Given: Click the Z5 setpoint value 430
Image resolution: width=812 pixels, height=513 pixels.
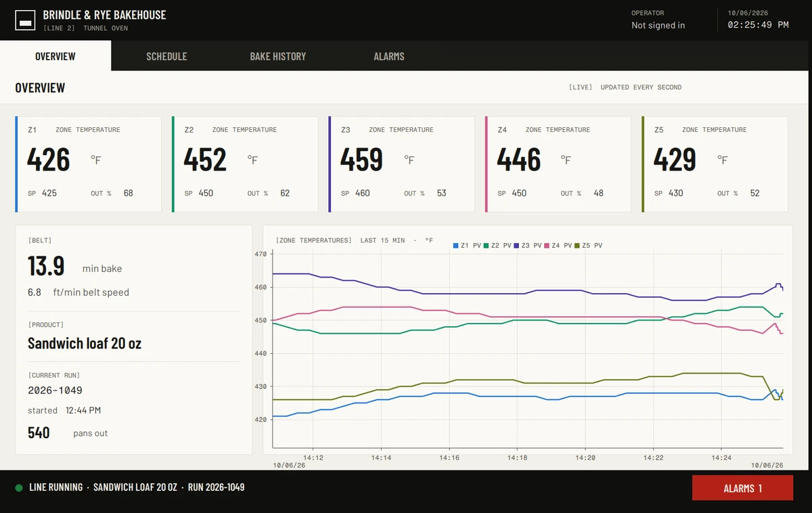Looking at the screenshot, I should pyautogui.click(x=676, y=193).
